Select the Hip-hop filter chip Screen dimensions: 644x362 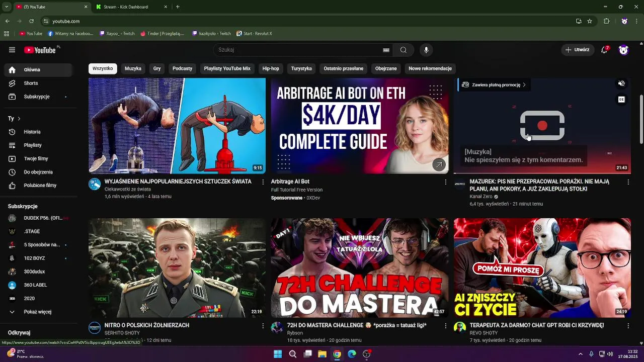pyautogui.click(x=271, y=68)
